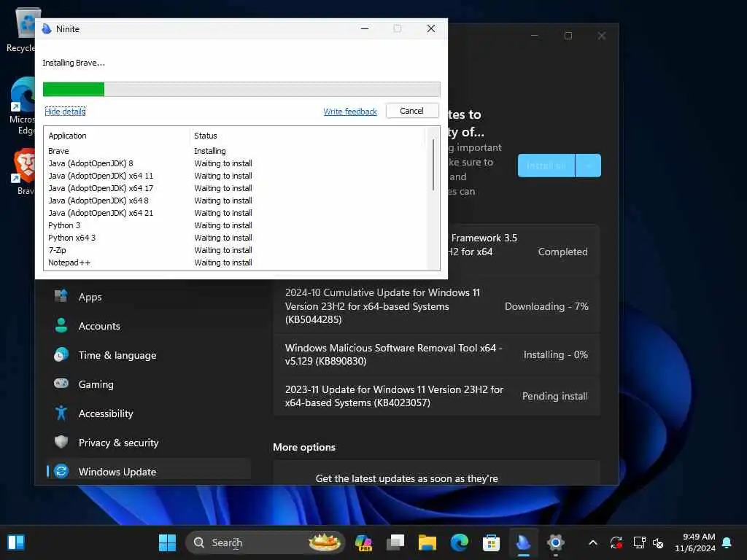Select the Brave row in Ninite list

tap(236, 151)
